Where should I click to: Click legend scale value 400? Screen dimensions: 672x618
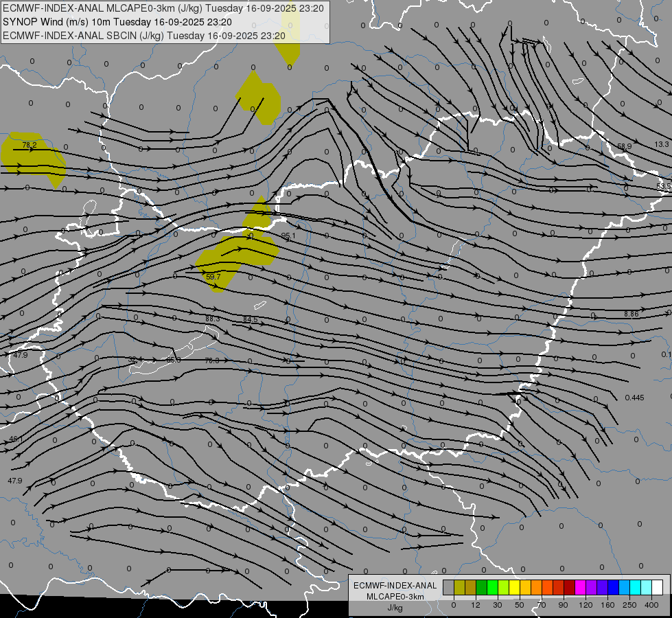[651, 605]
